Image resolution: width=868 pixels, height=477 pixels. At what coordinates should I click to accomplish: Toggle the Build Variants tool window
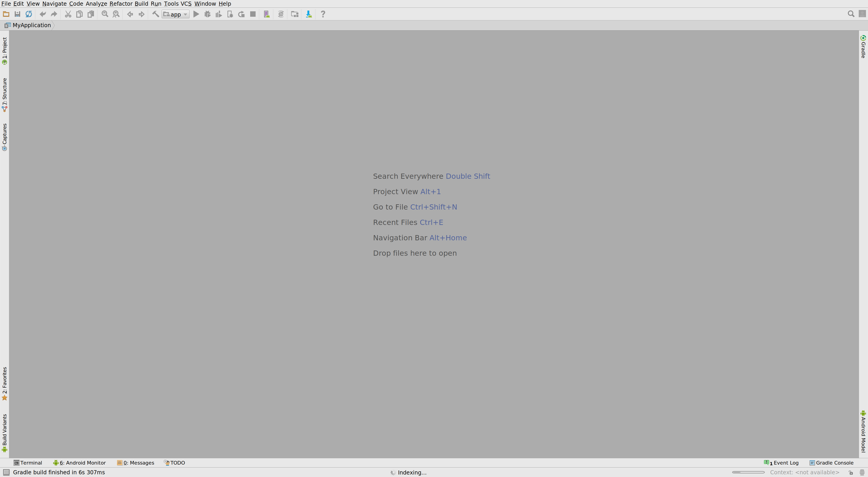4,433
